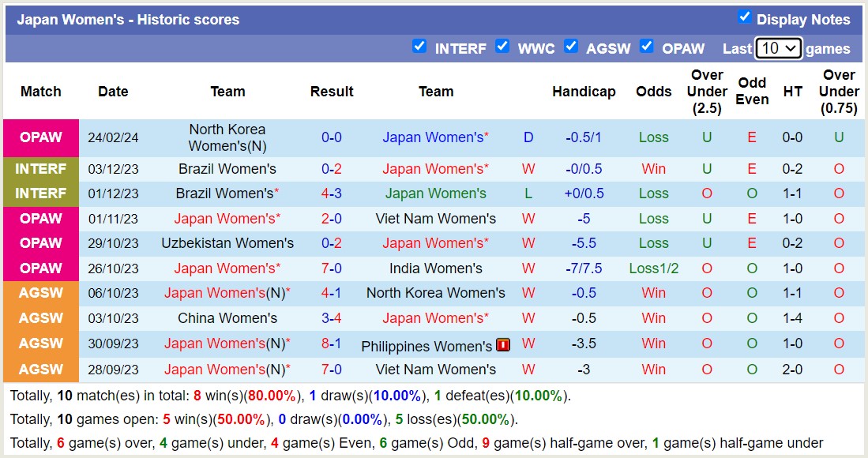Open the Last games count dropdown
This screenshot has height=458, width=868.
pyautogui.click(x=778, y=48)
